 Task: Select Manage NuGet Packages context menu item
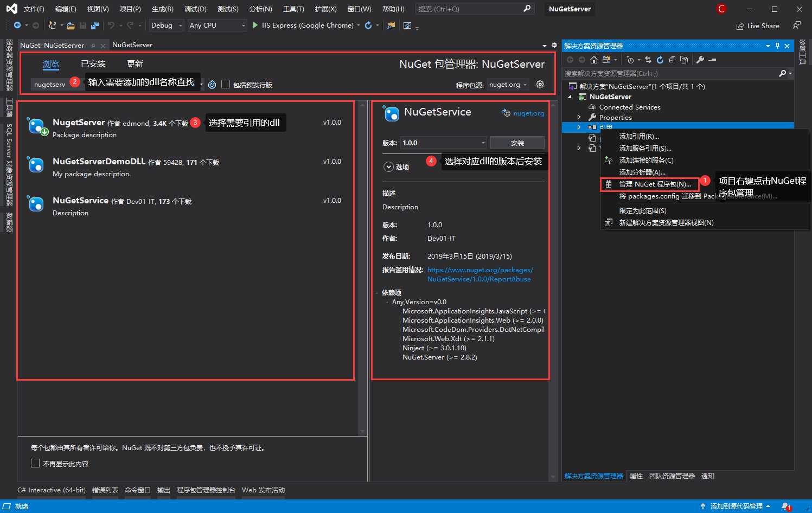(x=649, y=184)
